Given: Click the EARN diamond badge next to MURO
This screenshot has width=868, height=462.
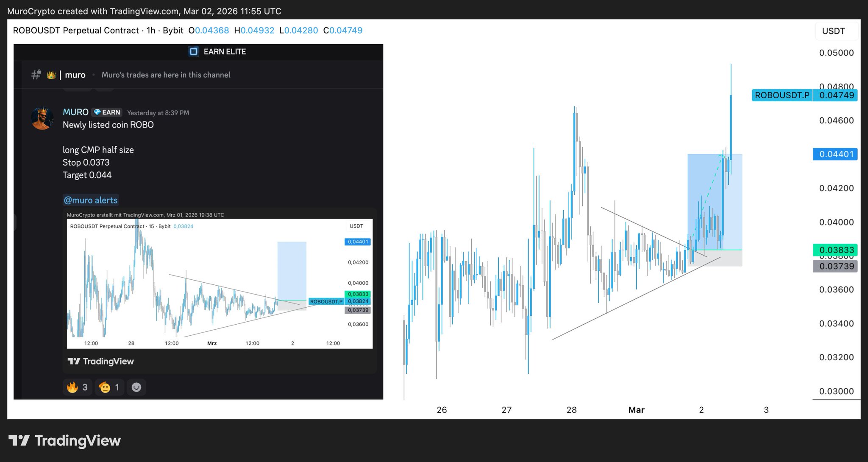Looking at the screenshot, I should click(x=107, y=112).
